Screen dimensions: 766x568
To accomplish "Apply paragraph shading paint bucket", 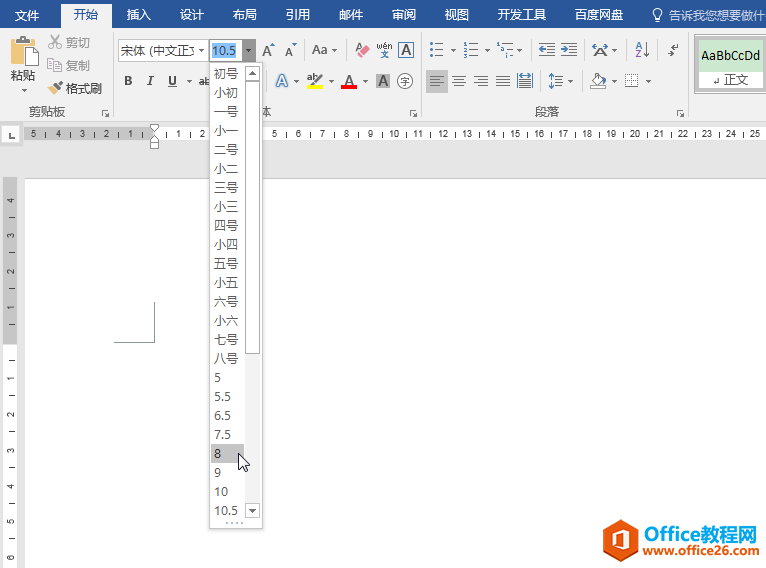I will pos(598,81).
